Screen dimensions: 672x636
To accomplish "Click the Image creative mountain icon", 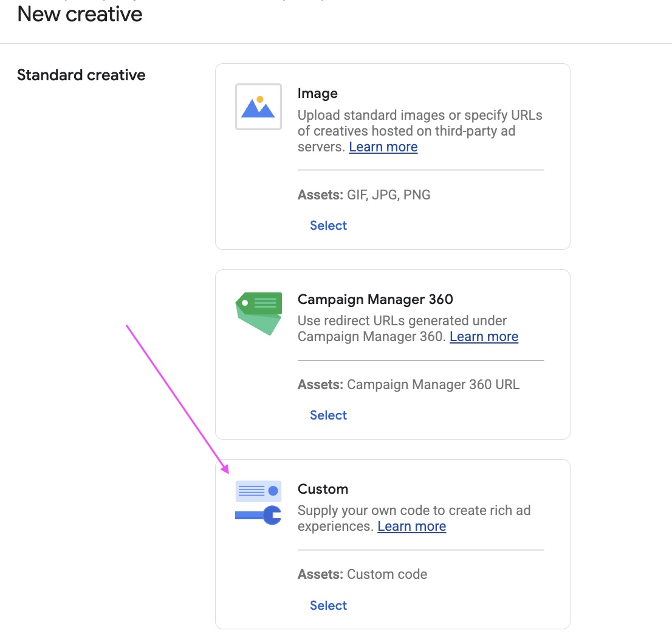I will 258,107.
